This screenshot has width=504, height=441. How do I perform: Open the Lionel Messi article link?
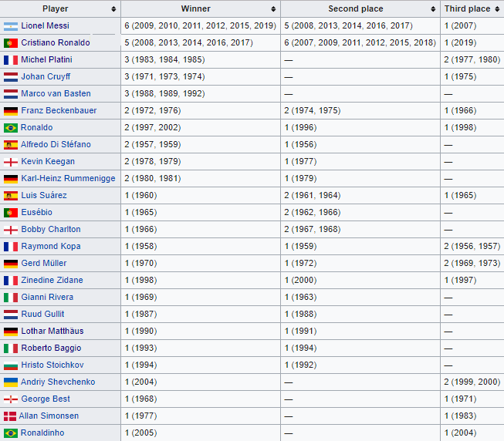pos(45,25)
